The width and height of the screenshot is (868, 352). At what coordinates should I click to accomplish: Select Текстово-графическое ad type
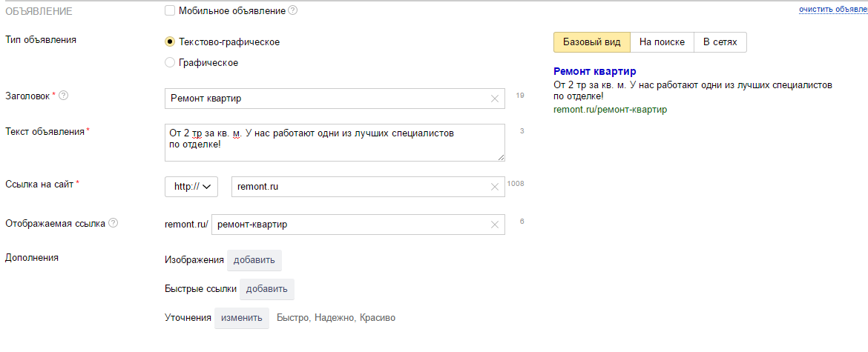click(x=170, y=42)
